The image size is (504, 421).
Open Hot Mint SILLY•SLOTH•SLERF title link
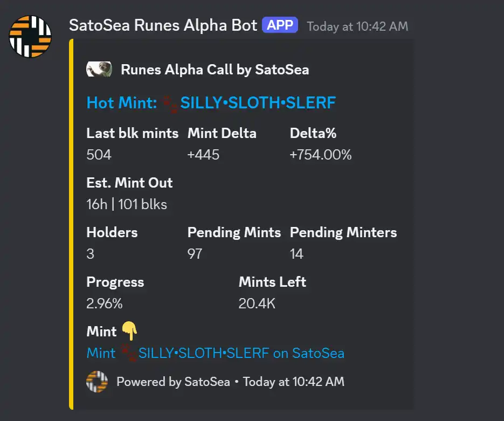coord(211,103)
